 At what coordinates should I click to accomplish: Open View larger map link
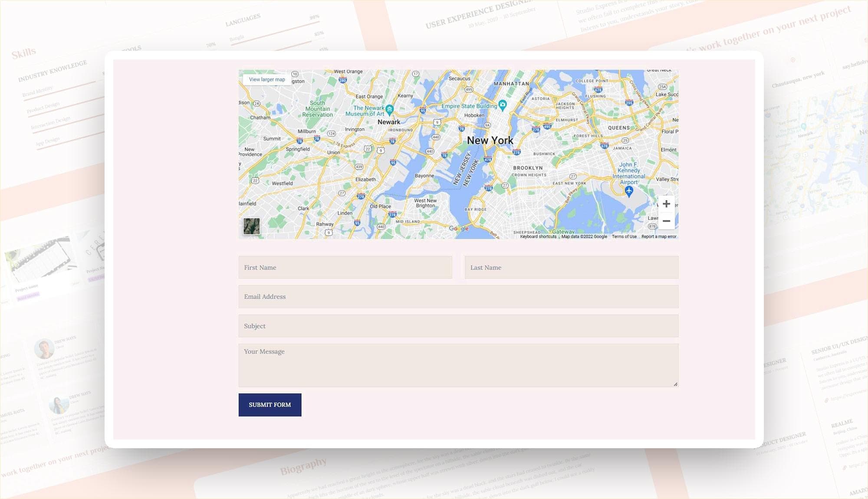(x=267, y=79)
